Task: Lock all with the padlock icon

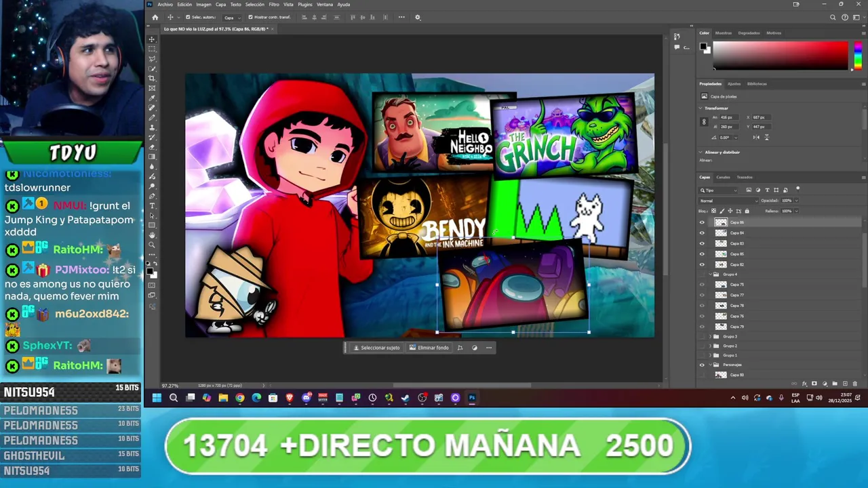Action: [747, 211]
